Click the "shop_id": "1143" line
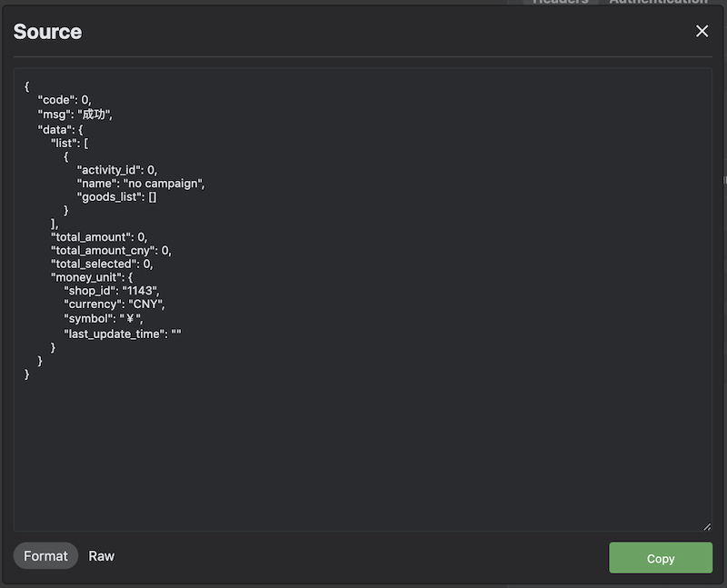 [111, 291]
